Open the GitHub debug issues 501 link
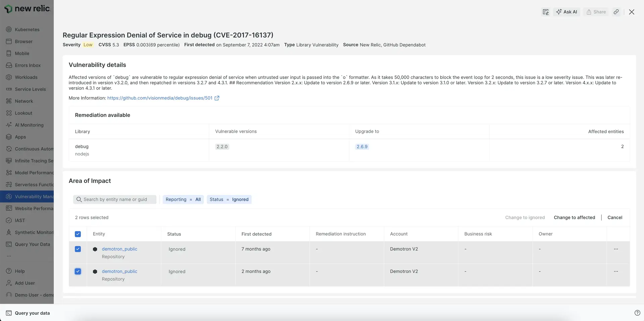The width and height of the screenshot is (644, 321). (x=160, y=98)
